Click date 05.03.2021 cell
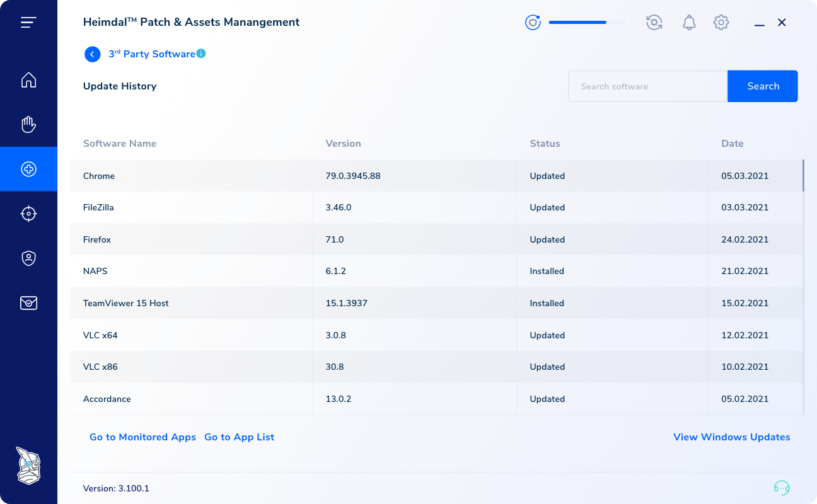The image size is (817, 504). [745, 176]
